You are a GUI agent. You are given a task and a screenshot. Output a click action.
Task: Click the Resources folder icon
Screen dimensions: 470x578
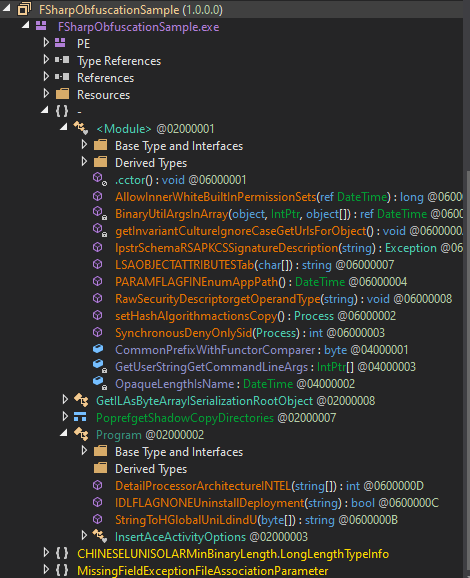coord(62,94)
